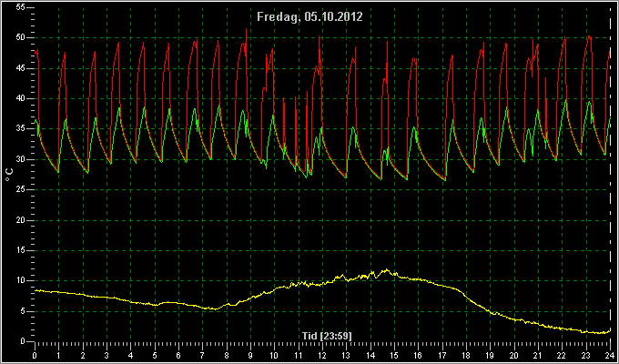Click hour 9 tick label
Viewport: 619px width, 364px height.
(x=250, y=355)
